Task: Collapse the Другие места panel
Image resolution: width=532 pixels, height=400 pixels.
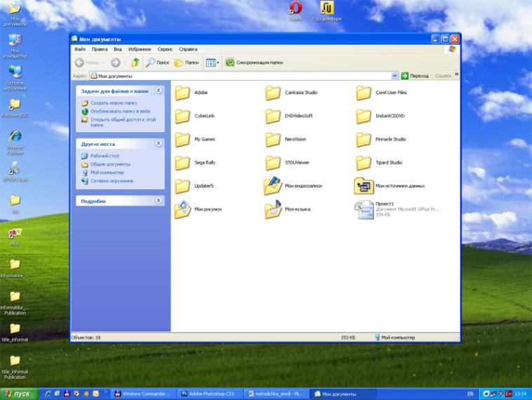Action: point(158,144)
